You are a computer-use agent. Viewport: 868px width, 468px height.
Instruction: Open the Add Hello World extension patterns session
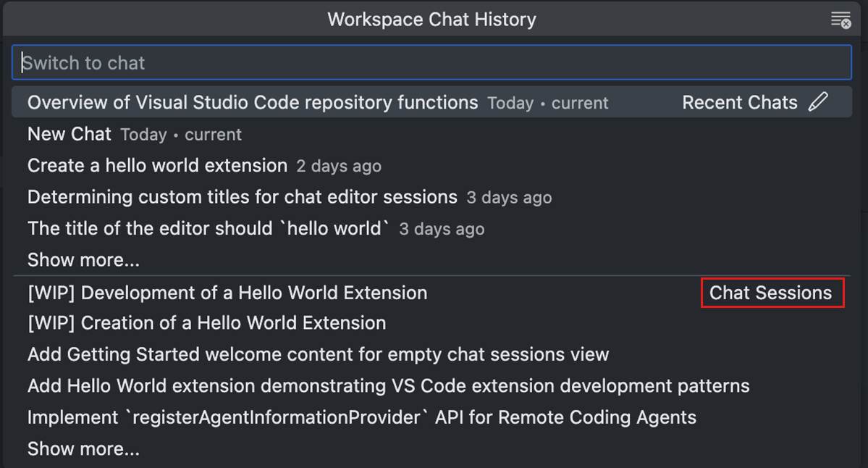(x=388, y=385)
